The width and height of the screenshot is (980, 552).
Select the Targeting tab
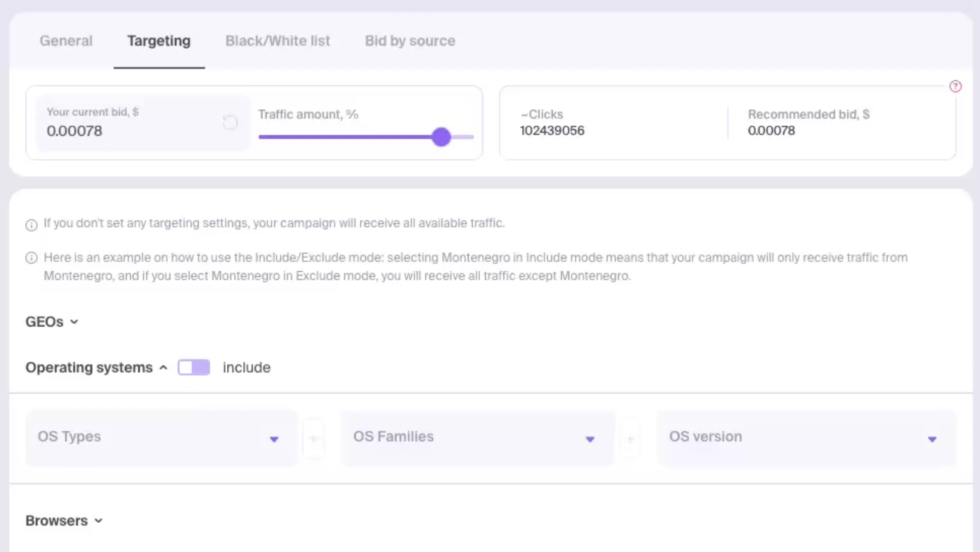(x=159, y=41)
